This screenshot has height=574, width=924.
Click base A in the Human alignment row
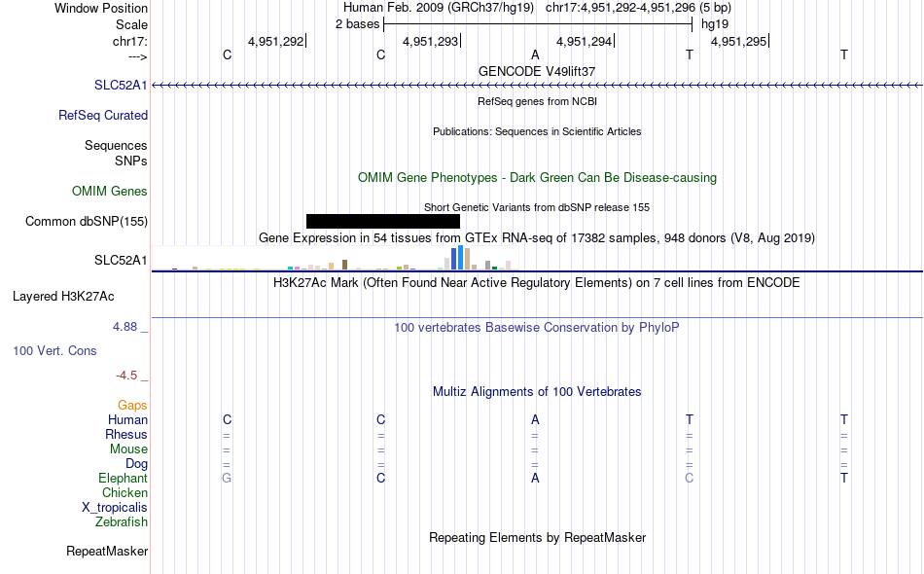[535, 420]
